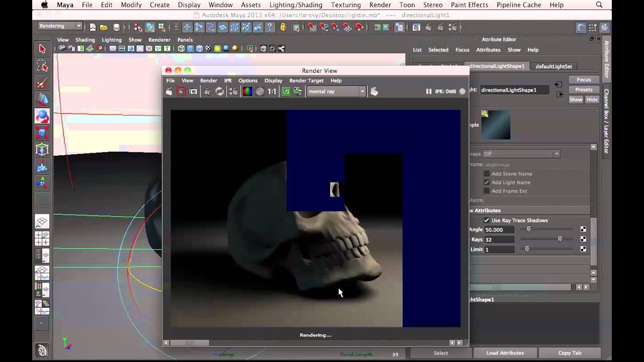Select the Rotate tool sphere icon
This screenshot has height=362, width=644.
42,116
